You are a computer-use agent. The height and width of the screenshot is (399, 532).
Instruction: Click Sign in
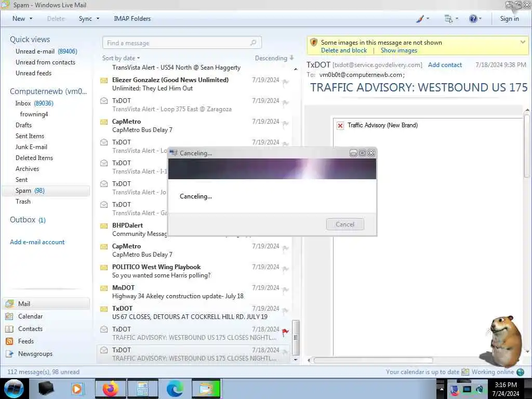(x=509, y=19)
